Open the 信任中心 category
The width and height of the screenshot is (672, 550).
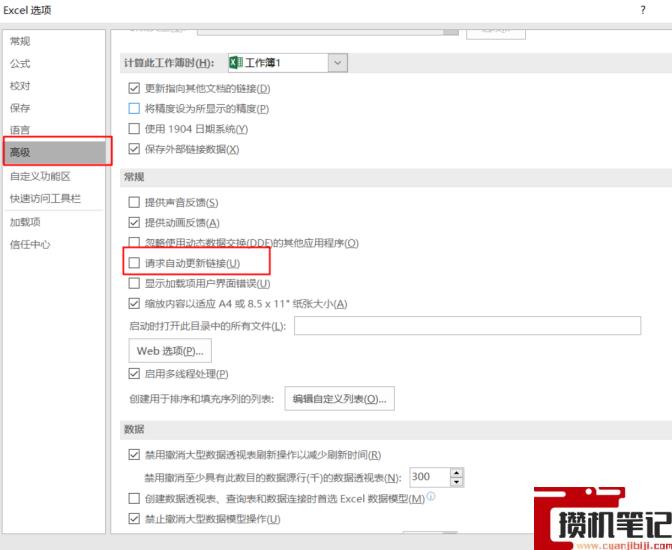coord(30,244)
